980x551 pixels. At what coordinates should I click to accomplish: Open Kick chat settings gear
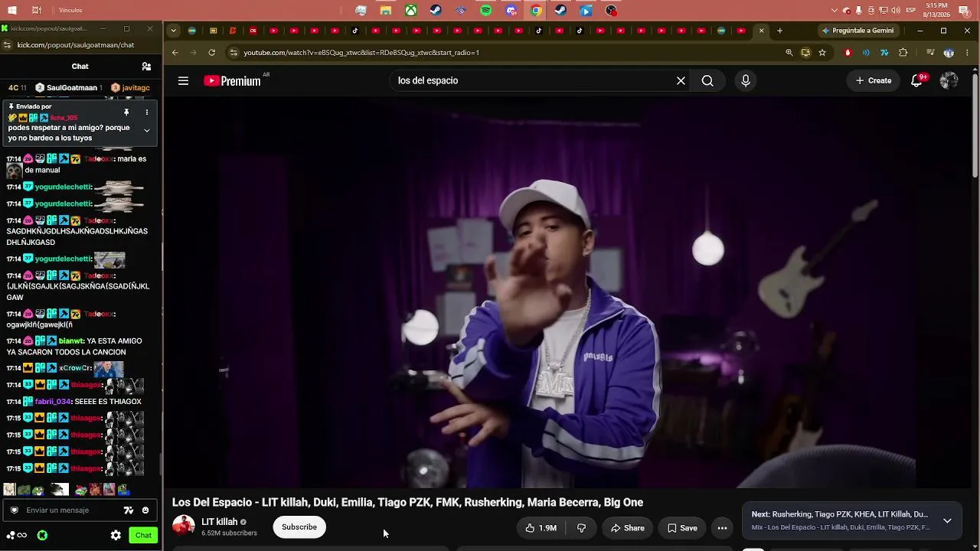pos(116,536)
